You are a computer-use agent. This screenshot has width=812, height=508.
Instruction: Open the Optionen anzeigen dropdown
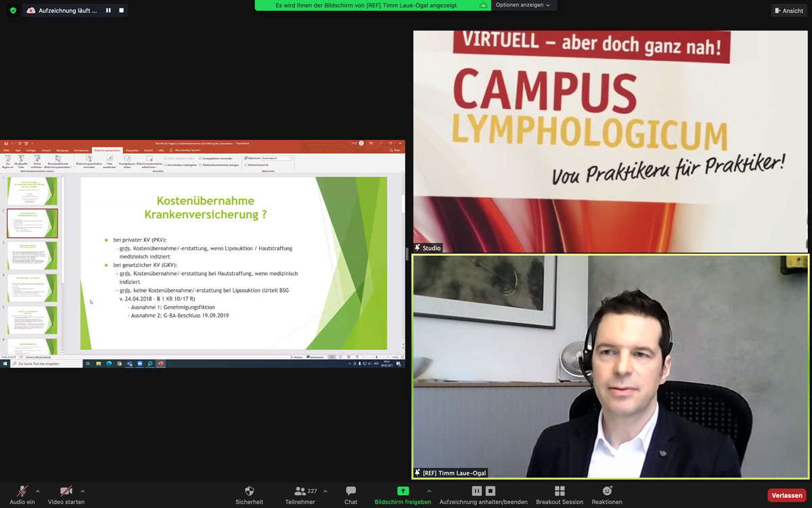click(x=522, y=5)
